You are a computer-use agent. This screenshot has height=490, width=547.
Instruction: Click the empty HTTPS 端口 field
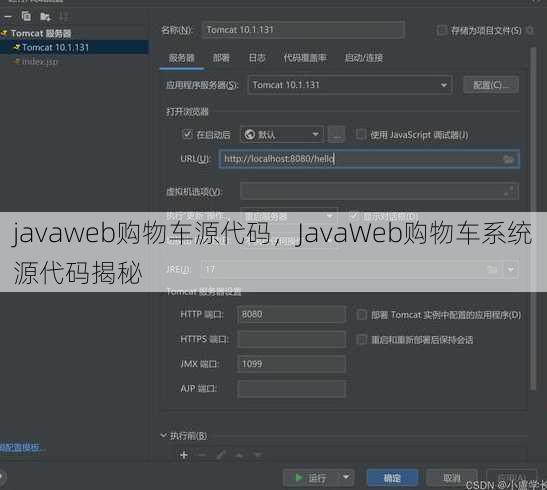pos(292,339)
